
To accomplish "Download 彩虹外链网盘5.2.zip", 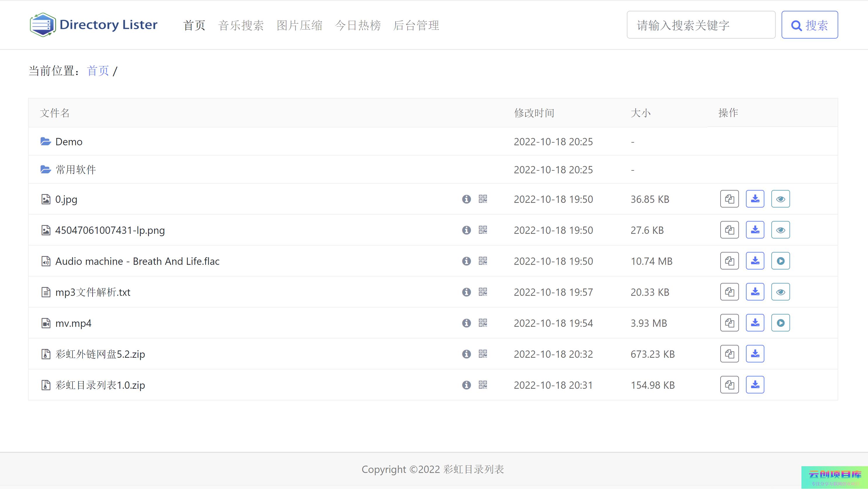I will 755,354.
